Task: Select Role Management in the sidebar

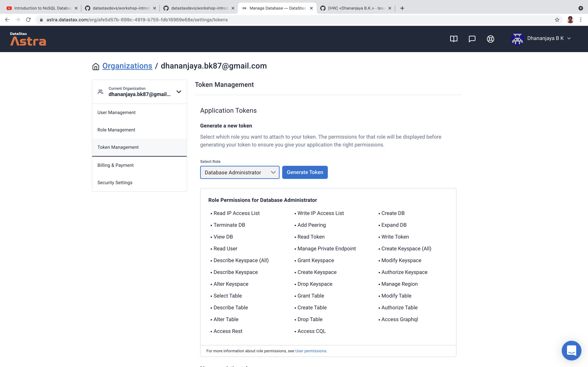Action: click(x=116, y=130)
